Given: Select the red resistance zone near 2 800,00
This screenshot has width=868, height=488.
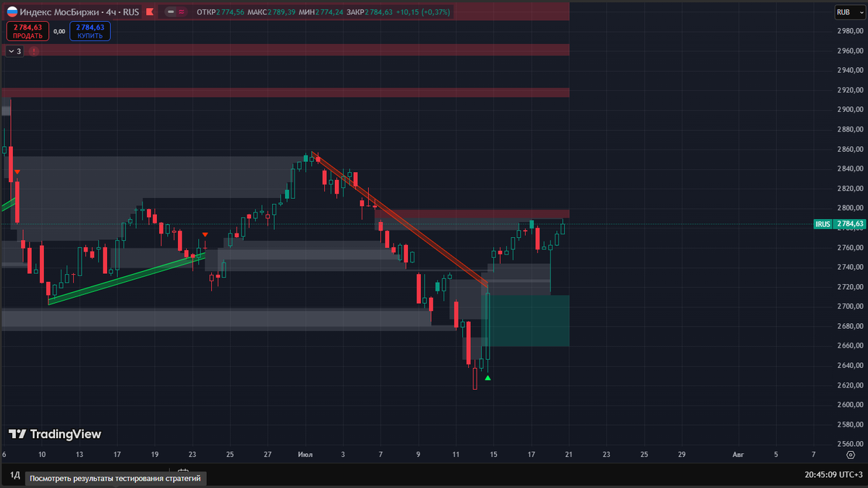Looking at the screenshot, I should tap(472, 214).
